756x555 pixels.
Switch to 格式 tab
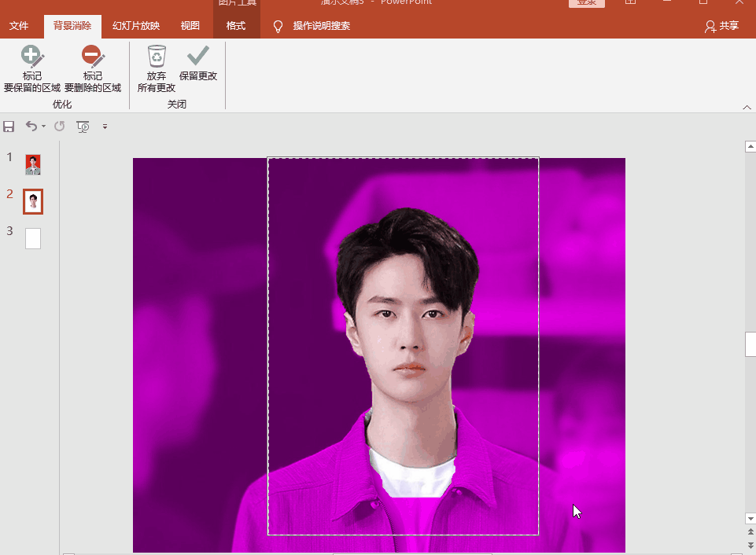coord(236,26)
